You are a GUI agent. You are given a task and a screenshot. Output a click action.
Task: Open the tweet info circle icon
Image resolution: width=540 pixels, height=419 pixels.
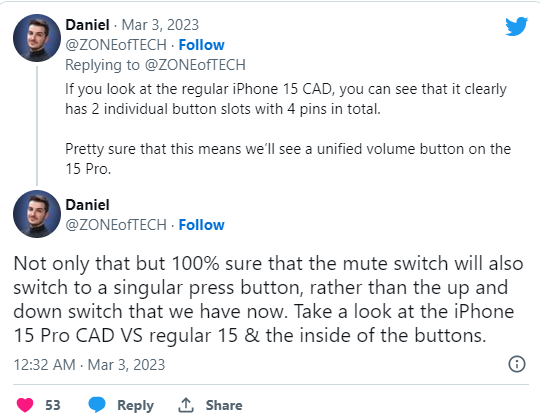click(x=517, y=364)
